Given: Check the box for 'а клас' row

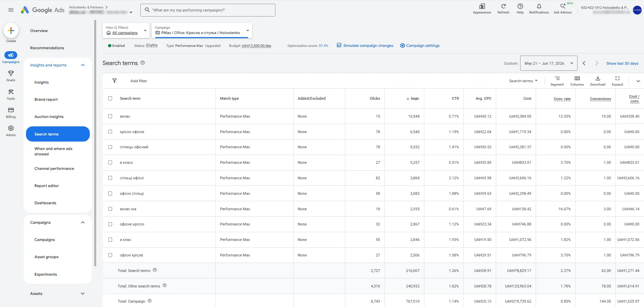Looking at the screenshot, I should [x=110, y=240].
